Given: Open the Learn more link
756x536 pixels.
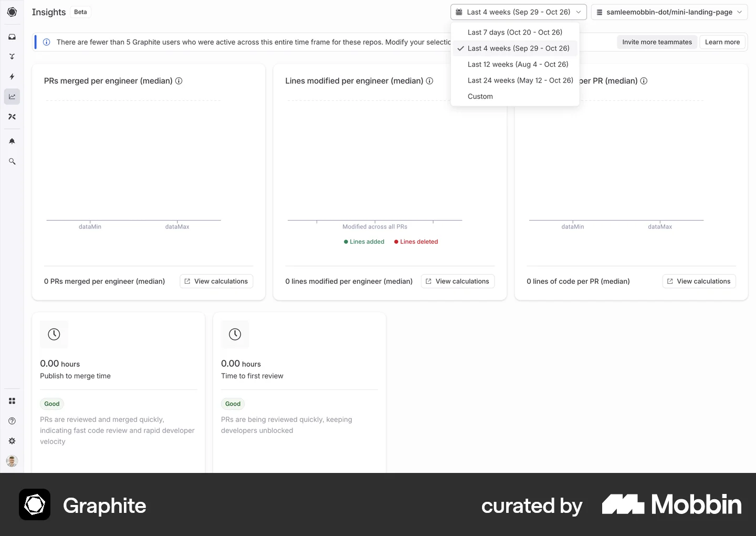Looking at the screenshot, I should (x=722, y=42).
